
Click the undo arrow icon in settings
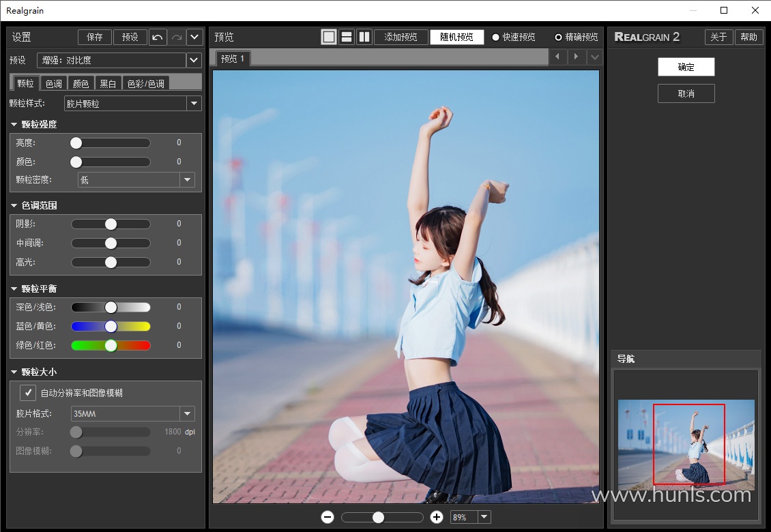(x=158, y=37)
